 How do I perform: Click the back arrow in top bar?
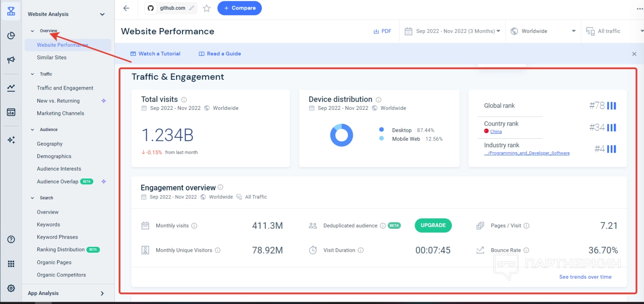(126, 8)
